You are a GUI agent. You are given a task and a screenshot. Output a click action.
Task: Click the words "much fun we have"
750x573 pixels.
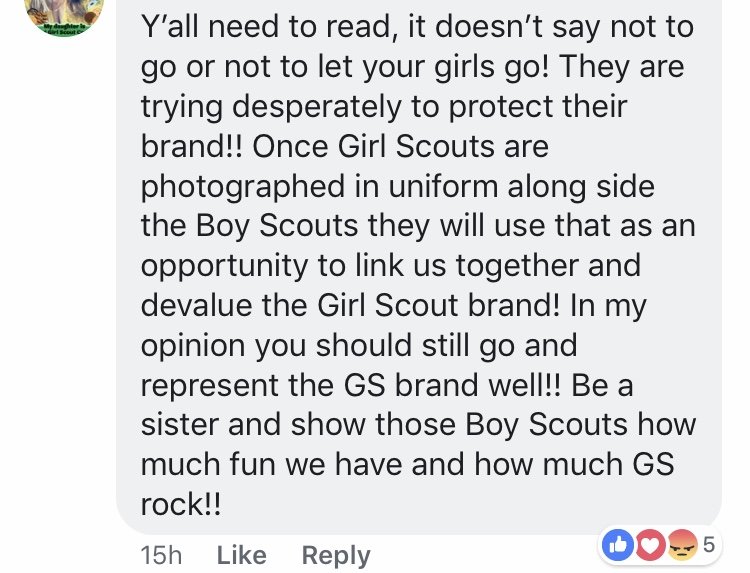[x=272, y=464]
